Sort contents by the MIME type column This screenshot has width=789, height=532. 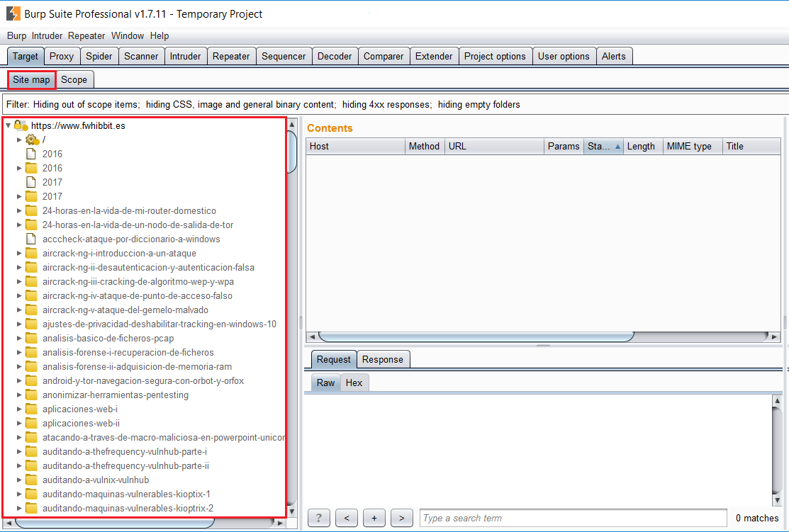689,146
